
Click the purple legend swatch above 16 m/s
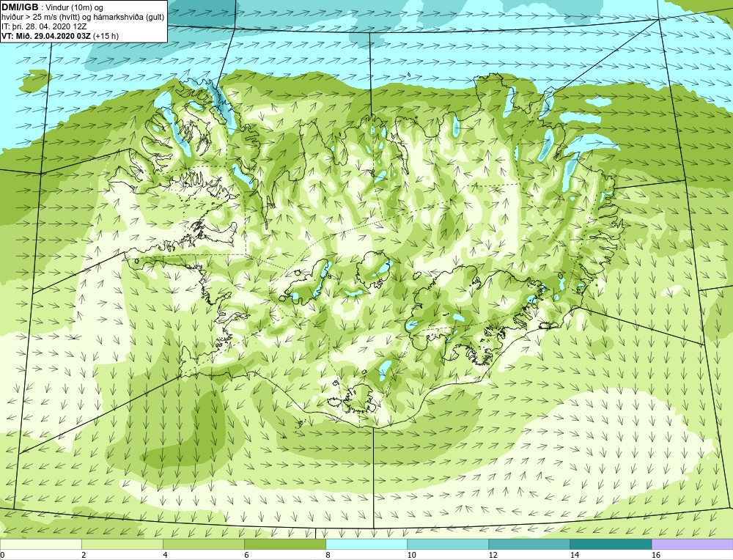pyautogui.click(x=693, y=544)
